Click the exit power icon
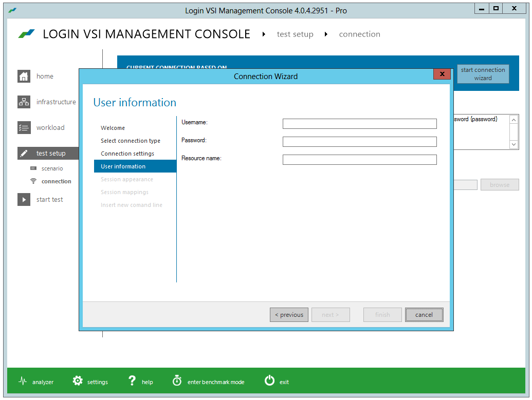The width and height of the screenshot is (532, 400). pos(270,380)
